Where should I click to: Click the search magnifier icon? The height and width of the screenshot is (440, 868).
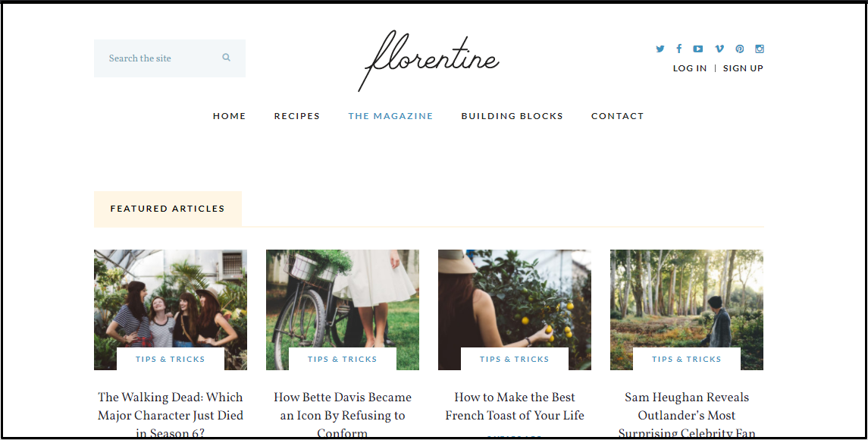click(x=227, y=57)
